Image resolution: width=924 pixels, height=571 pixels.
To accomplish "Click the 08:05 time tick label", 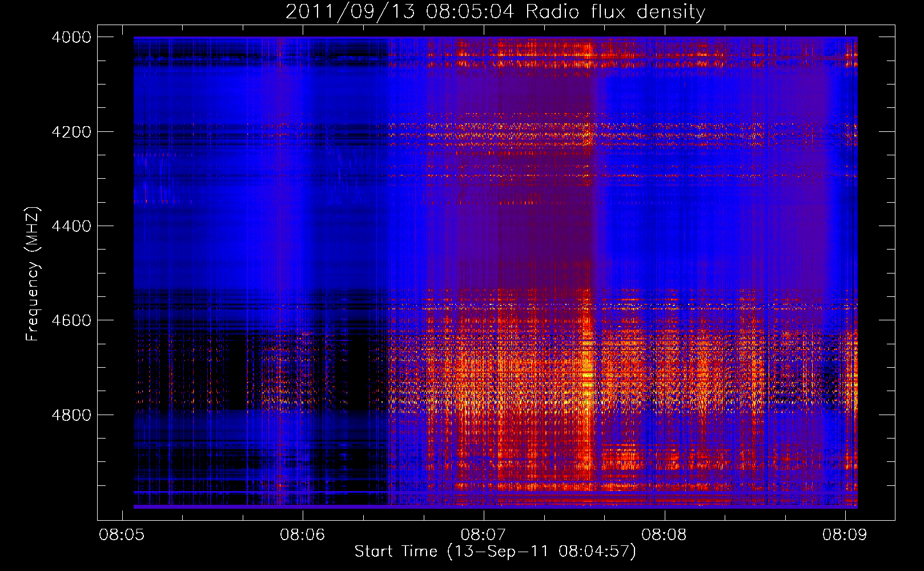I will coord(122,535).
